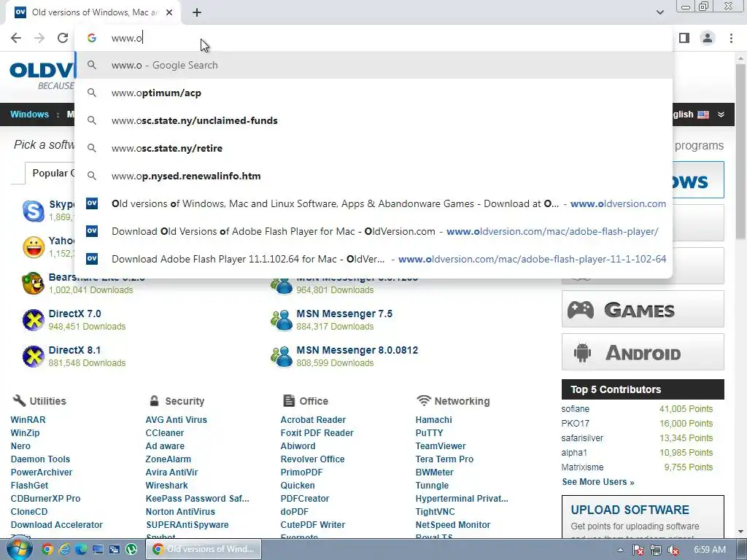Screen dimensions: 747x560
Task: Click the DirectX 8.1 icon
Action: (x=34, y=356)
